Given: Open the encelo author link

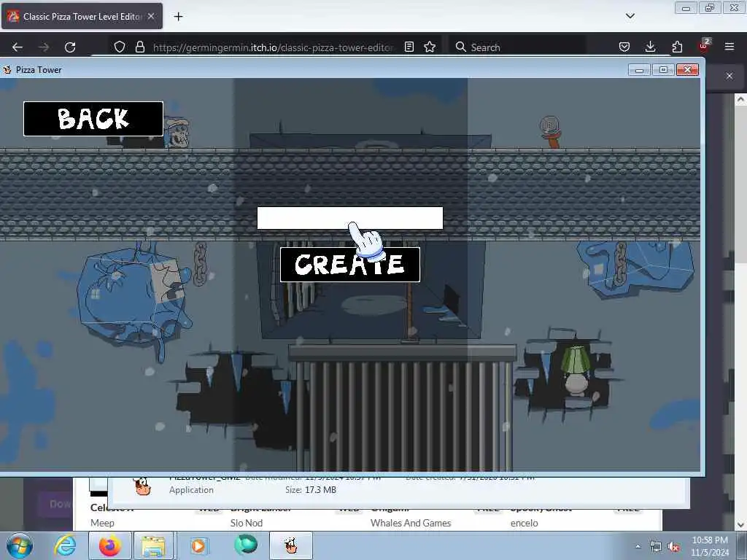Looking at the screenshot, I should [524, 523].
